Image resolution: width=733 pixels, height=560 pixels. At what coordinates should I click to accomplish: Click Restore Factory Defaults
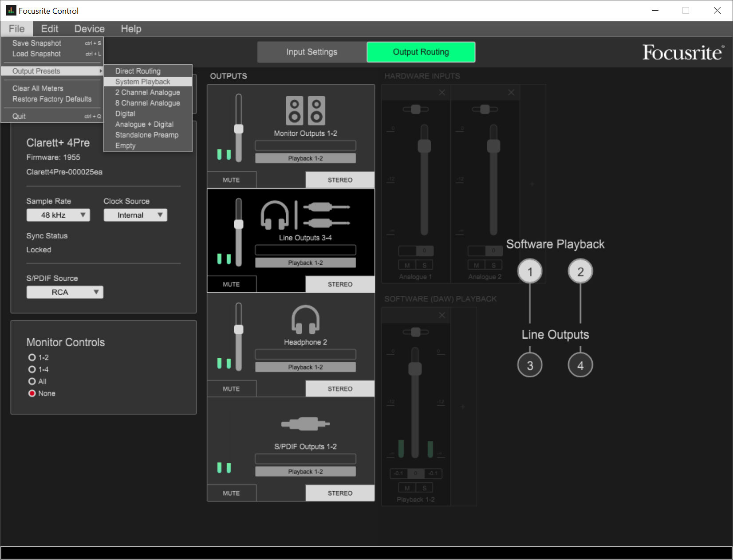(x=52, y=99)
